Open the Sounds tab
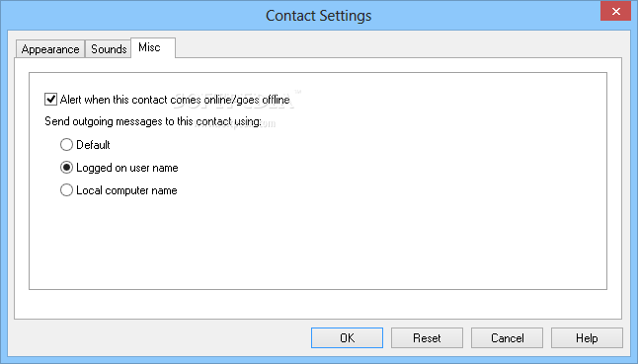The image size is (638, 364). pos(109,49)
